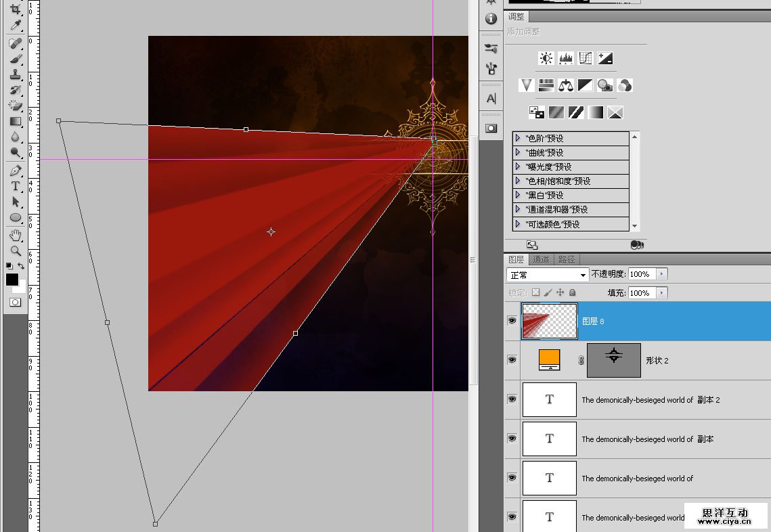This screenshot has height=532, width=771.
Task: Select the Pen tool
Action: click(15, 171)
